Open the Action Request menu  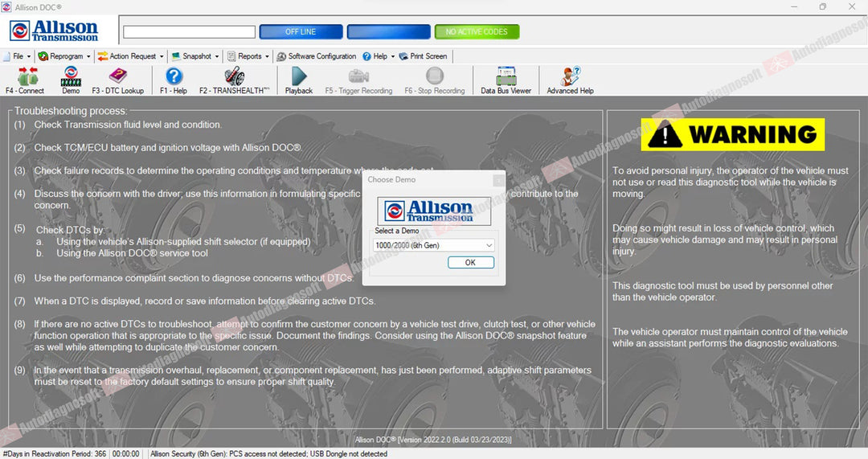click(131, 56)
